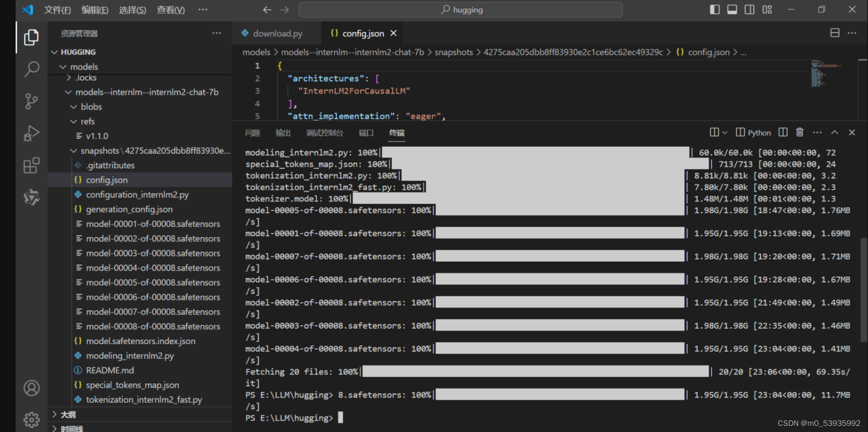Viewport: 868px width, 432px height.
Task: Collapse models--internlm--internlm2-chat-7b folder
Action: tap(140, 92)
